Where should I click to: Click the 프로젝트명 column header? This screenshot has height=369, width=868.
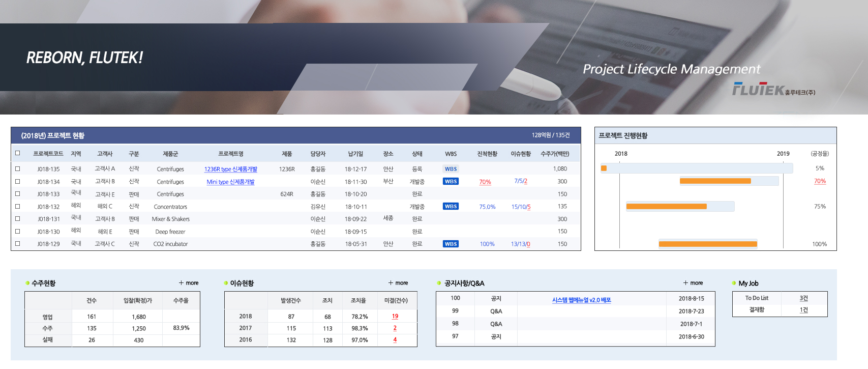tap(231, 154)
